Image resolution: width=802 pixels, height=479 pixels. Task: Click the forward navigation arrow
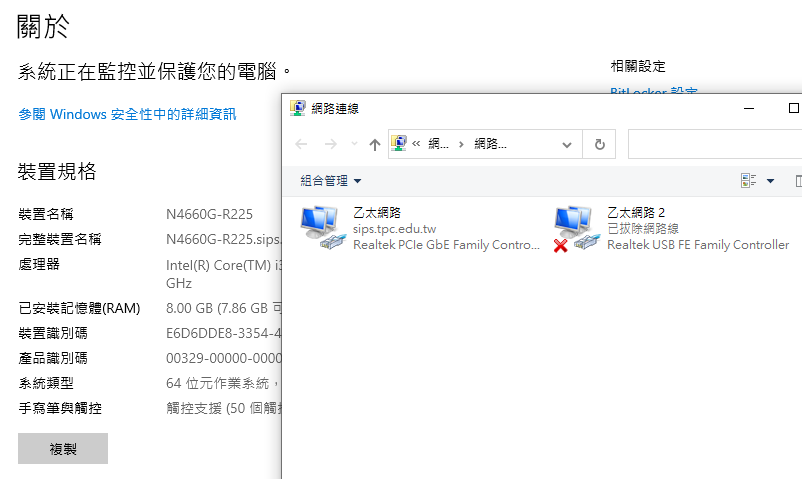[x=331, y=144]
